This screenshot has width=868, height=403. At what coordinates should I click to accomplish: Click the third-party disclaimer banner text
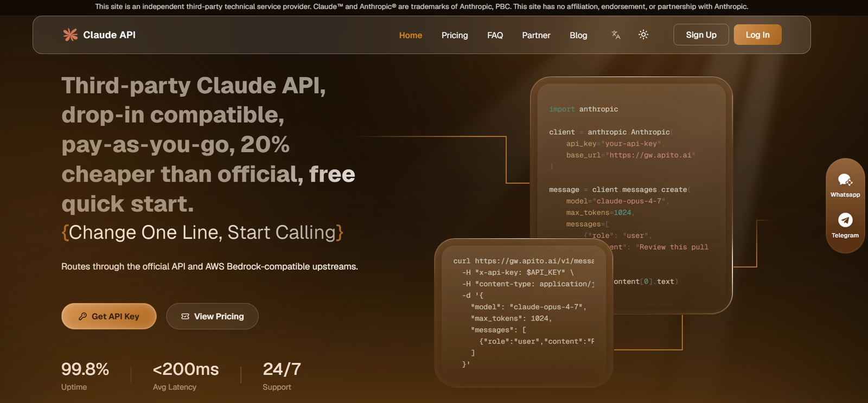tap(422, 7)
